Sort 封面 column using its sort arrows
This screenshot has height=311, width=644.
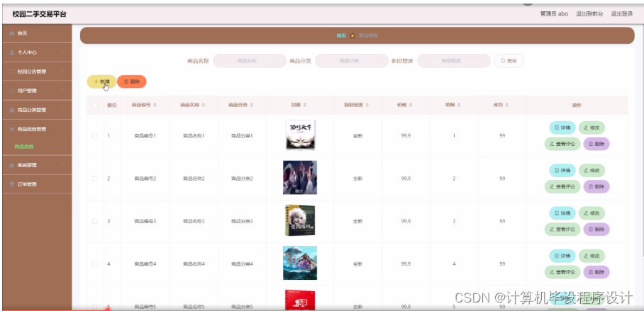click(x=305, y=105)
